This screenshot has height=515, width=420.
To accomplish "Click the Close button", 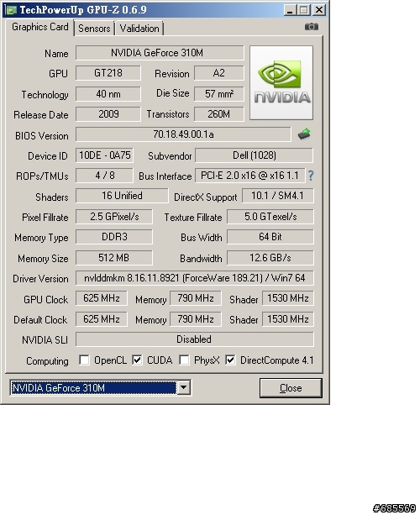I will point(291,388).
